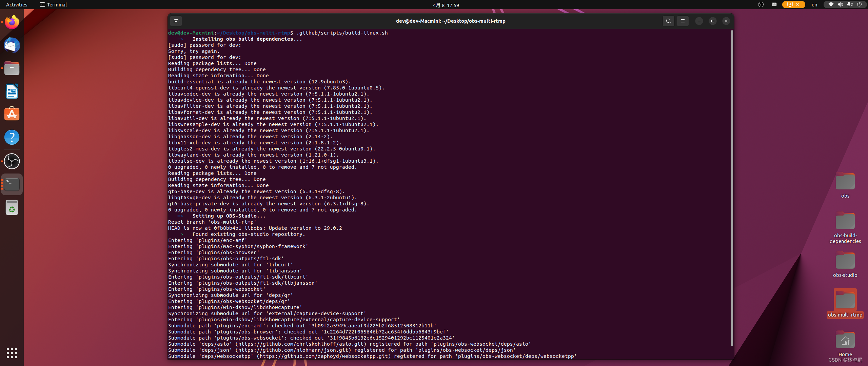This screenshot has width=868, height=366.
Task: Open Firefox from the dock
Action: pyautogui.click(x=12, y=22)
